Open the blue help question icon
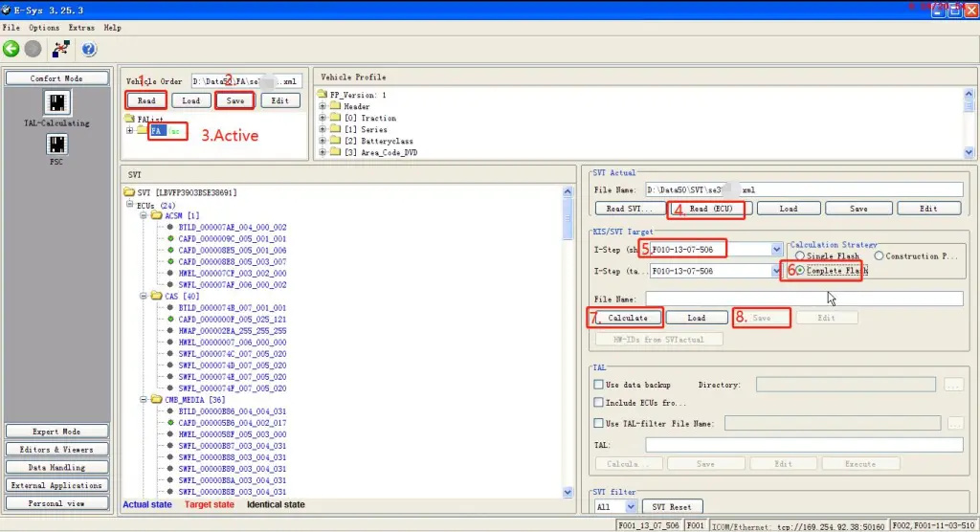Image resolution: width=980 pixels, height=532 pixels. tap(89, 49)
